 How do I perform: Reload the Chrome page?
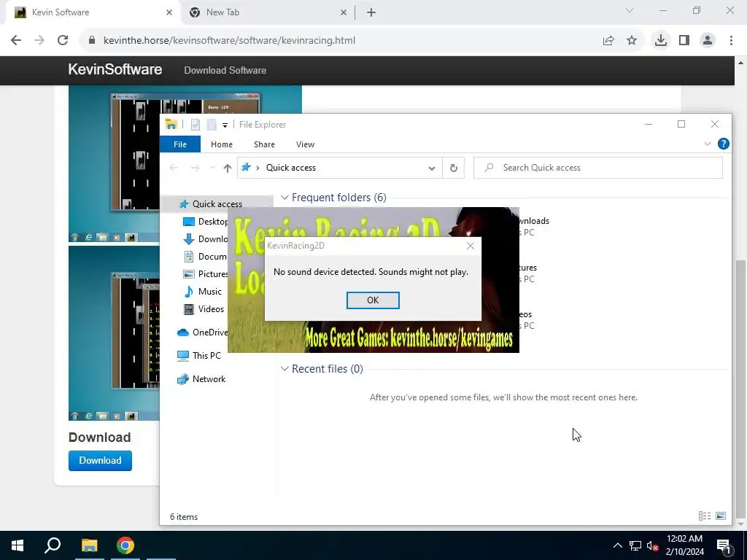tap(63, 41)
